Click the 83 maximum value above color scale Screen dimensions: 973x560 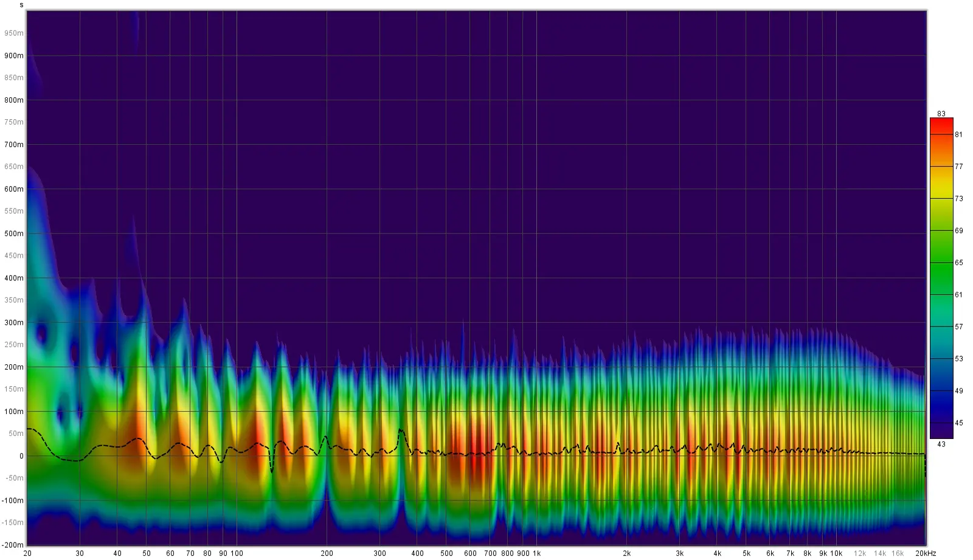(941, 114)
